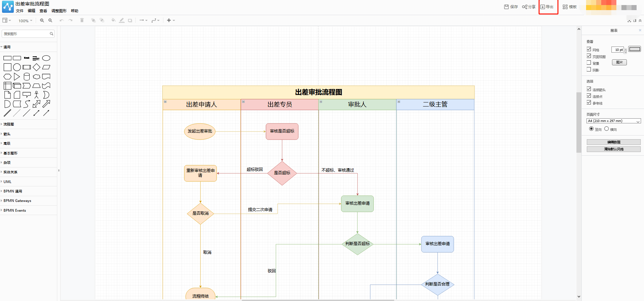The width and height of the screenshot is (644, 301).
Task: Select the actor stick figure shape
Action: click(36, 95)
